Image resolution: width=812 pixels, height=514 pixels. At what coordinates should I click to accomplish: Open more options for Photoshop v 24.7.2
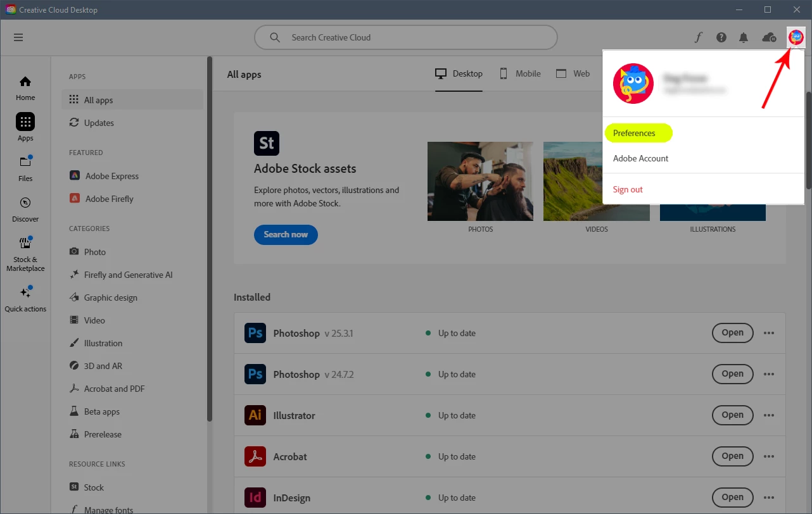pos(769,374)
